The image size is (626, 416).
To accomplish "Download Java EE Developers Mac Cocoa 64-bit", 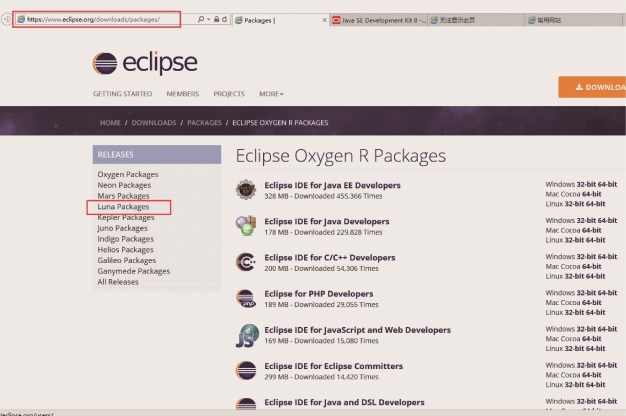I will click(592, 194).
